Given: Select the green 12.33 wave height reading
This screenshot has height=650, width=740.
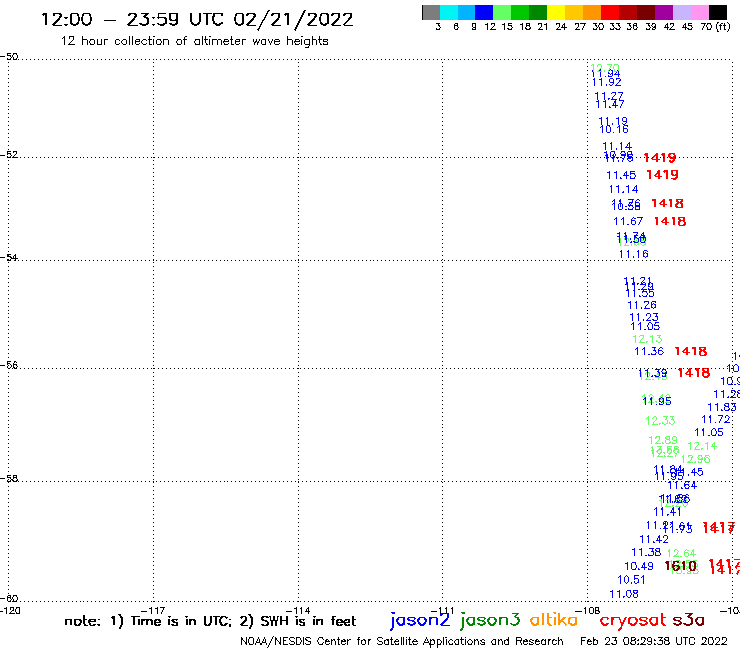Looking at the screenshot, I should point(660,420).
